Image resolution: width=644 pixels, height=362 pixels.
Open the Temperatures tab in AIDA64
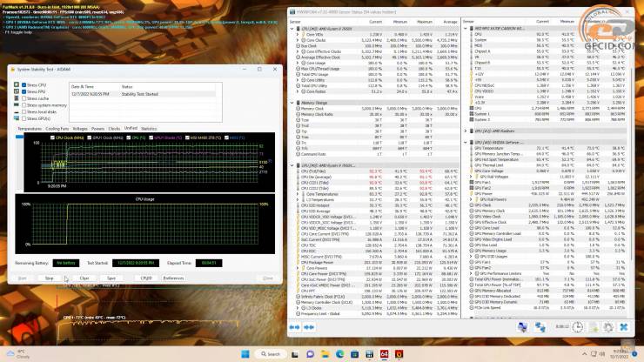[x=30, y=129]
